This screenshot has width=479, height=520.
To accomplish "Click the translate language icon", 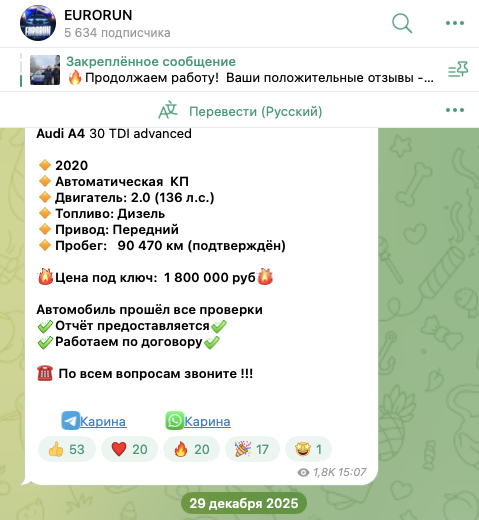I will click(168, 110).
